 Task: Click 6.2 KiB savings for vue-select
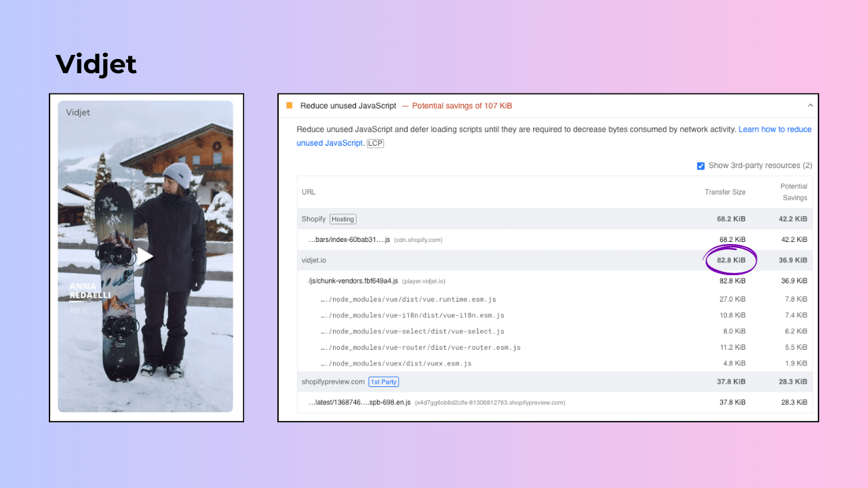pos(795,331)
